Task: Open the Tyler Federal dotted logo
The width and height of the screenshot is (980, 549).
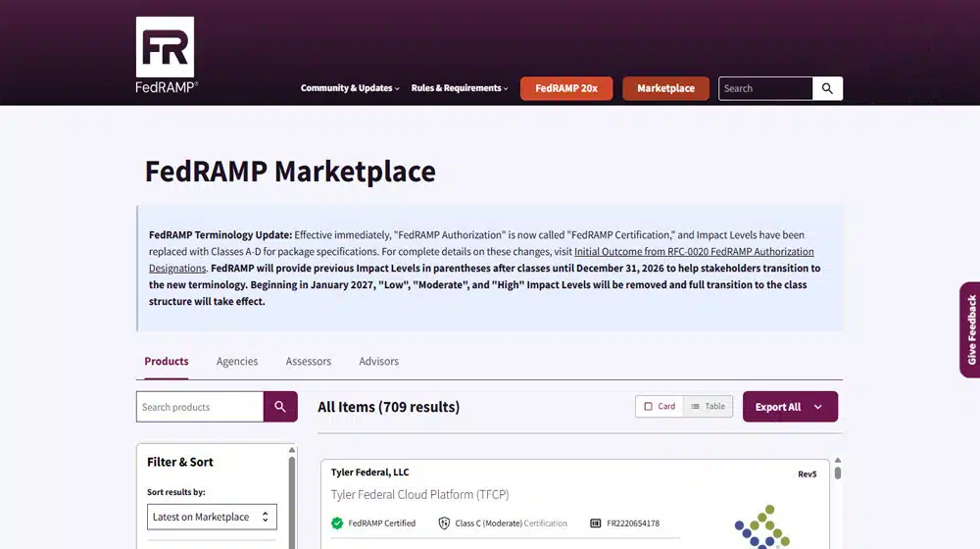Action: (x=762, y=526)
